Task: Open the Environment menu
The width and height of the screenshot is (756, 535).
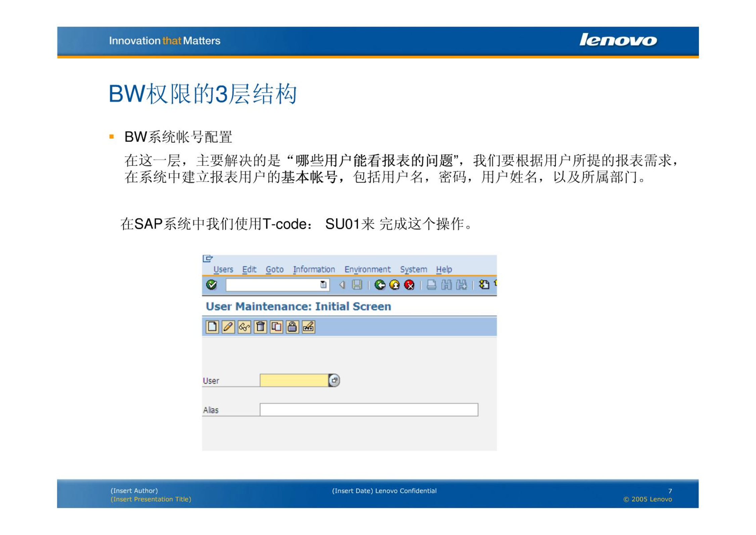Action: coord(368,270)
